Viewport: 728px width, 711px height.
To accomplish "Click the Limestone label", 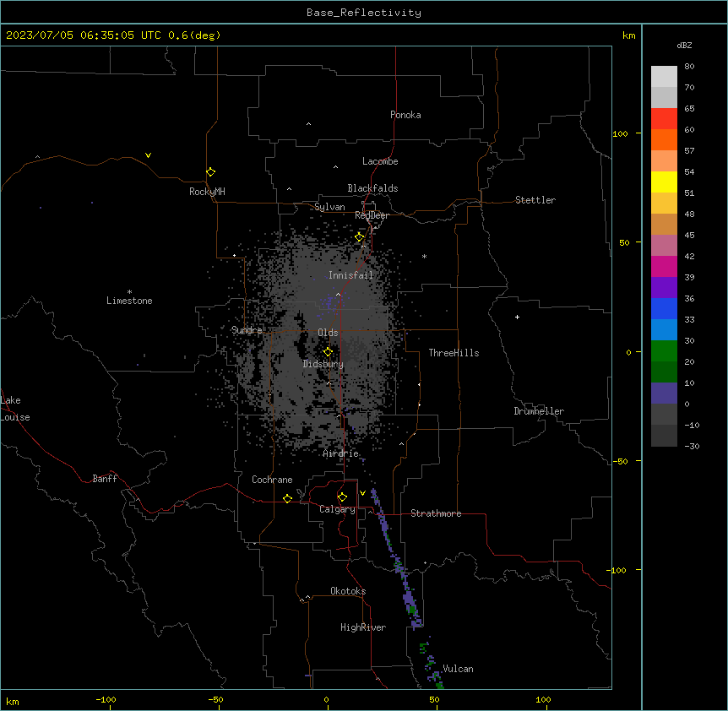I will (x=129, y=301).
